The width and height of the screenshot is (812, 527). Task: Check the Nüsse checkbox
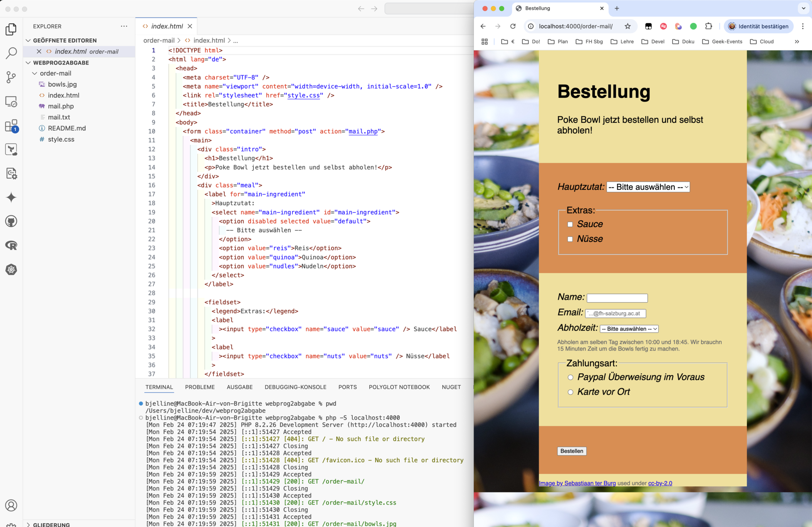[x=570, y=239]
